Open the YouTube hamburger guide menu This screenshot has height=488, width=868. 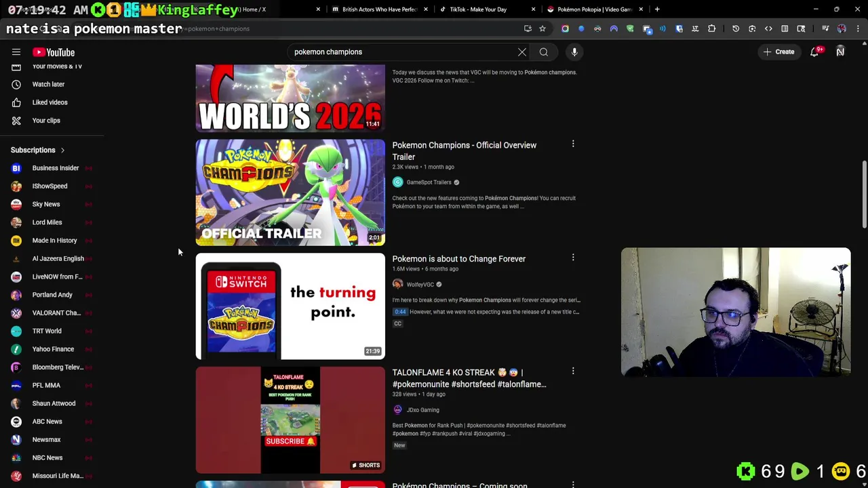coord(16,52)
